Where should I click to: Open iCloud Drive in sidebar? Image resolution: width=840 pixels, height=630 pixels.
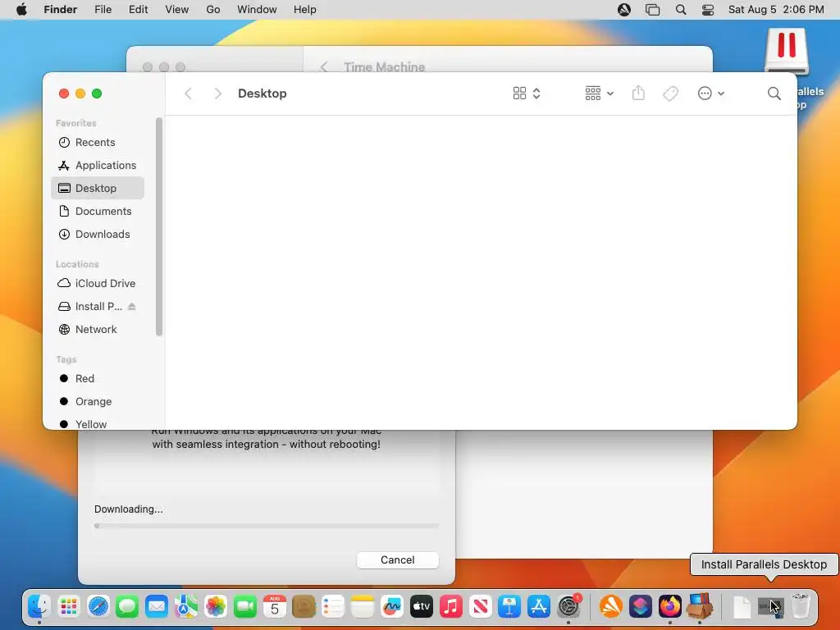tap(98, 283)
